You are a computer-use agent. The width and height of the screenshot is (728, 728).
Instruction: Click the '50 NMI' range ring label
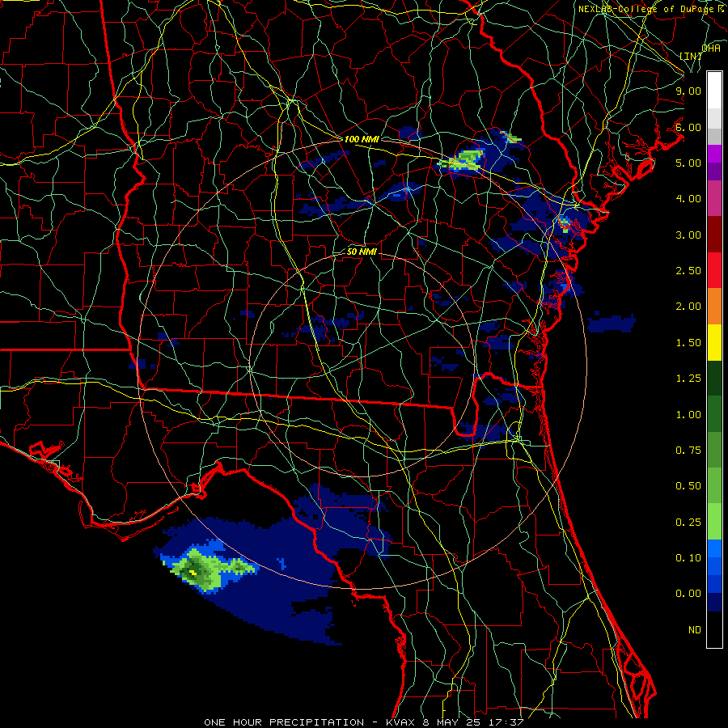coord(362,252)
